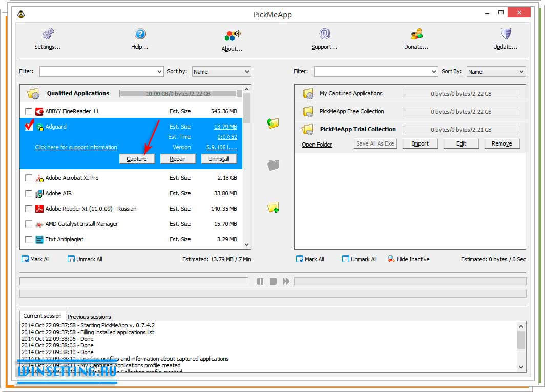Image resolution: width=545 pixels, height=392 pixels.
Task: Click the pause icon beside progress bar
Action: click(x=260, y=281)
